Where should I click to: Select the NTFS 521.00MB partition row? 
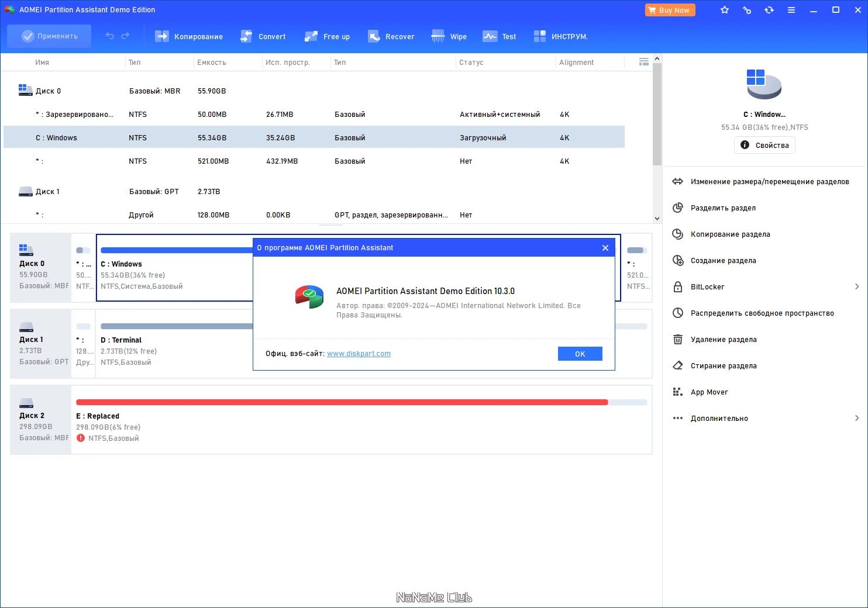point(314,161)
